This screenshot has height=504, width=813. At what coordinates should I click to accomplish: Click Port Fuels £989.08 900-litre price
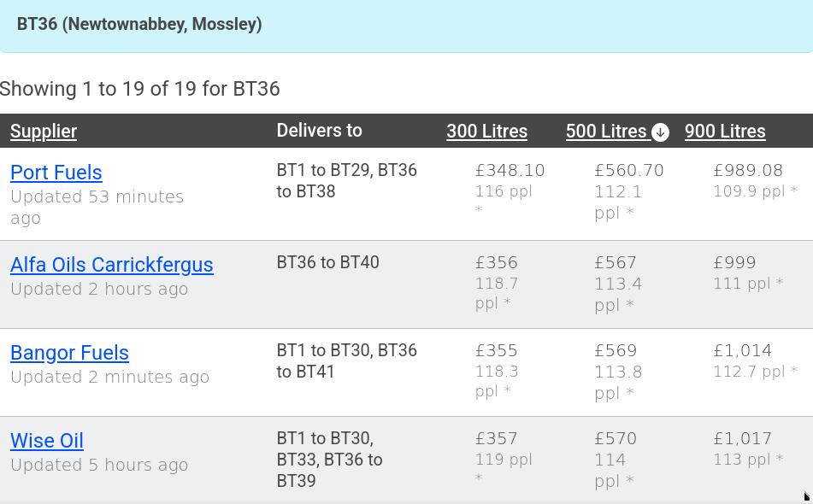748,171
